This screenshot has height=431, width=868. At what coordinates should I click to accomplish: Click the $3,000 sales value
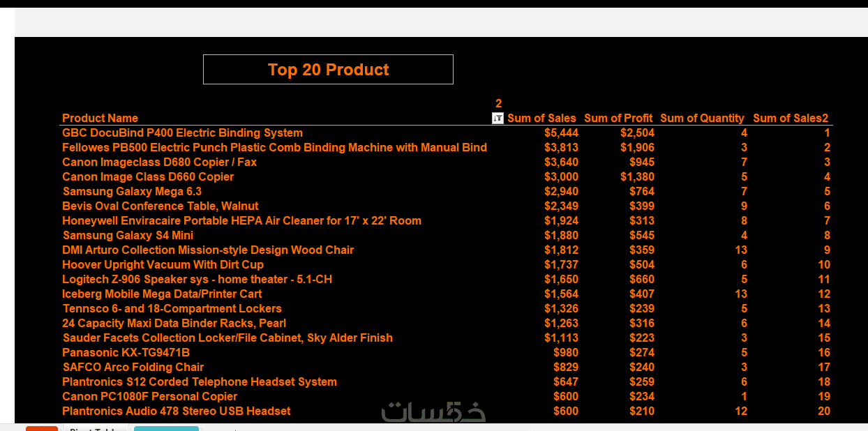point(561,177)
